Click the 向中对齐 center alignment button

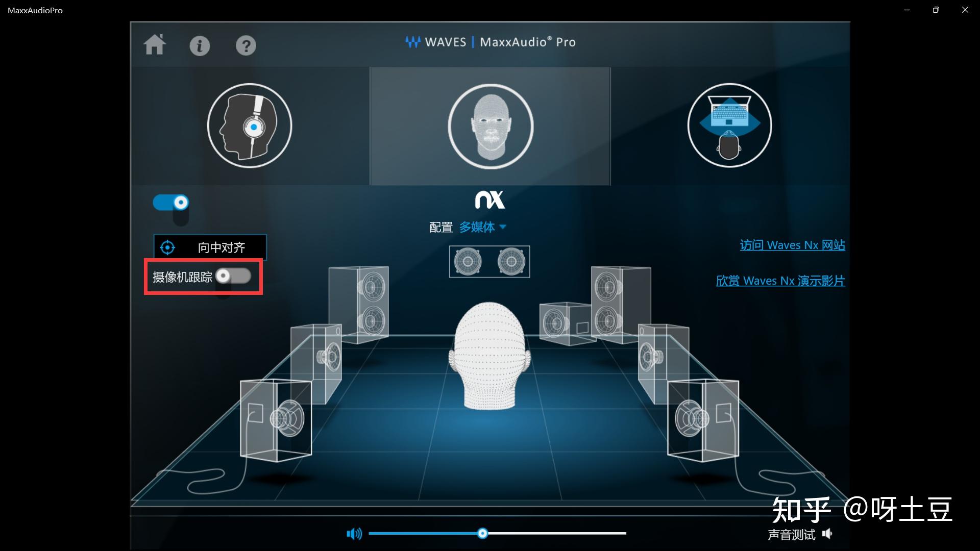[210, 247]
